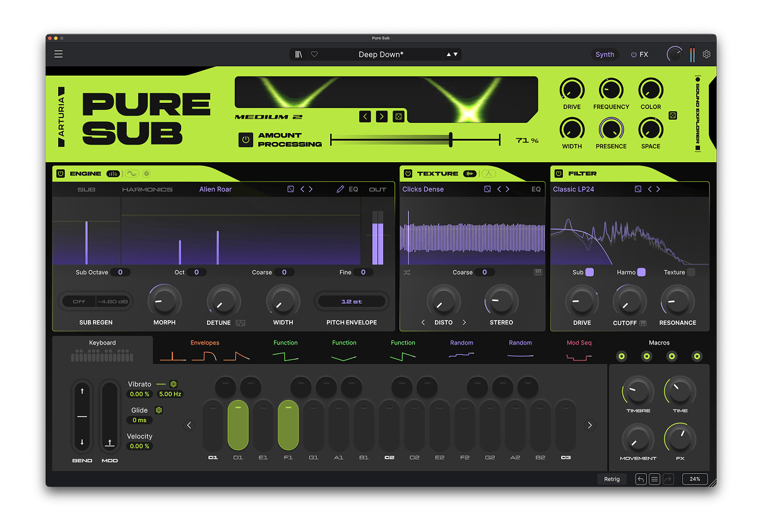This screenshot has height=532, width=763.
Task: Open the Texture EQ
Action: pyautogui.click(x=536, y=189)
